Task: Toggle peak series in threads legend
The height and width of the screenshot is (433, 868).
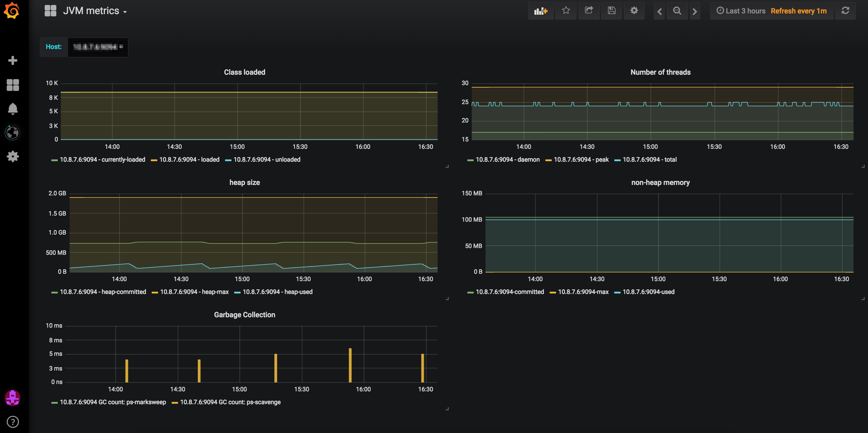Action: (581, 160)
